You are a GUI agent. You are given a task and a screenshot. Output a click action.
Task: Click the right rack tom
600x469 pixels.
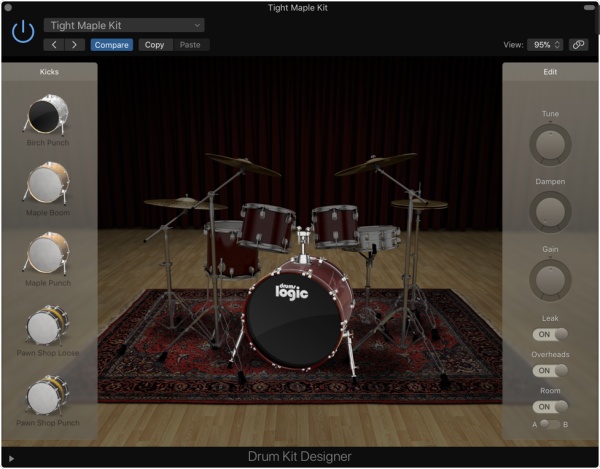click(x=335, y=226)
